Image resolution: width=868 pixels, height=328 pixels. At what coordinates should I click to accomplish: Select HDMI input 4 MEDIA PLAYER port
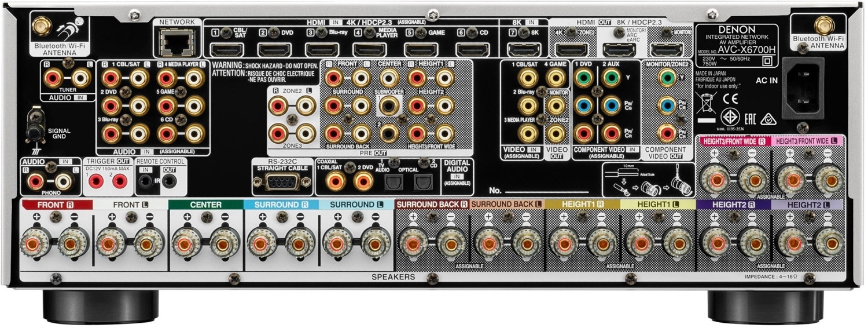point(369,50)
